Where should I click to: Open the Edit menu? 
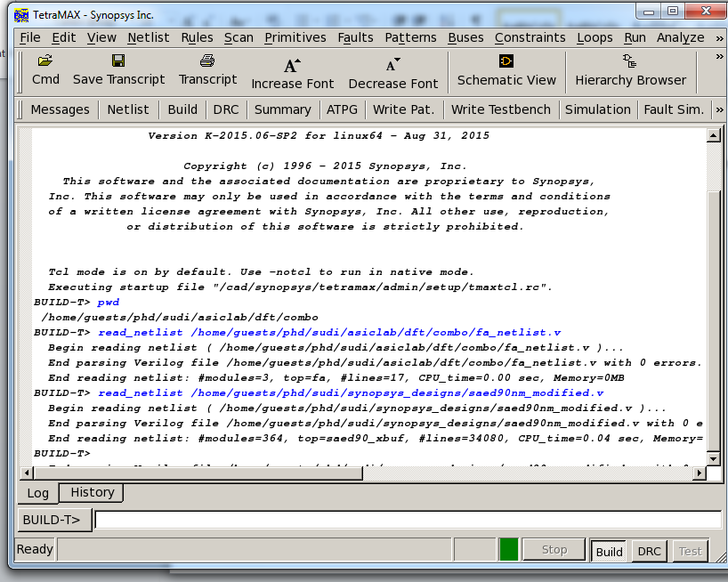pos(63,37)
